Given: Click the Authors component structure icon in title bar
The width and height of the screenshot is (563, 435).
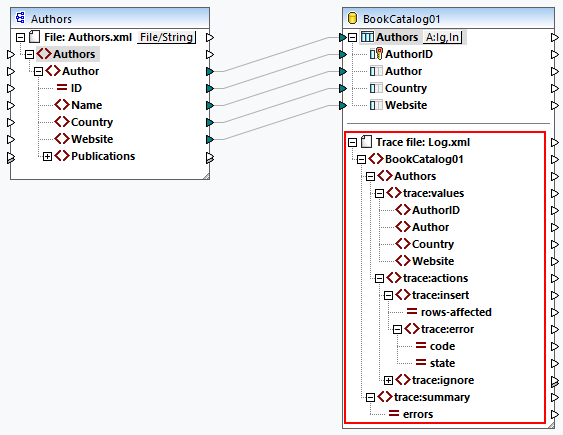Looking at the screenshot, I should pos(20,18).
